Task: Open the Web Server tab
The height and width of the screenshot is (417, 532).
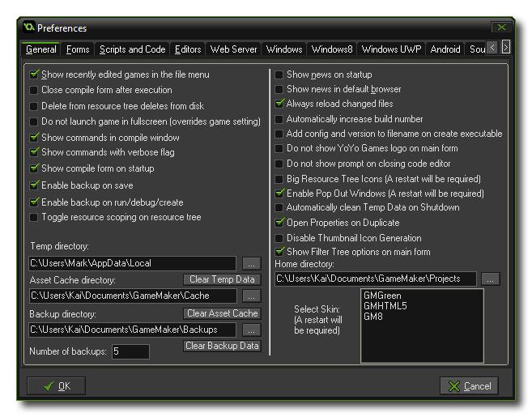Action: [233, 49]
